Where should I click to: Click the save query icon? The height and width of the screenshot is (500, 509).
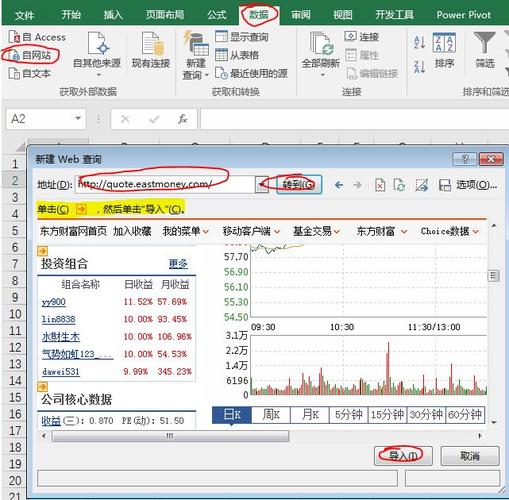click(x=445, y=185)
